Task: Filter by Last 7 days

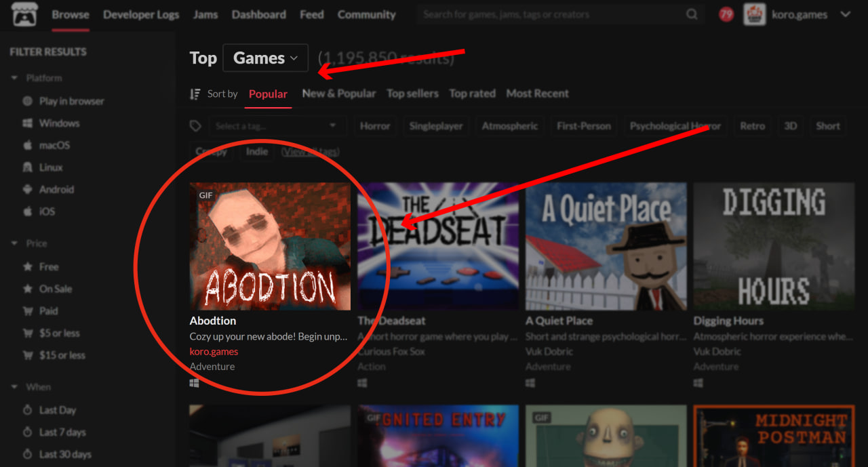Action: coord(62,432)
